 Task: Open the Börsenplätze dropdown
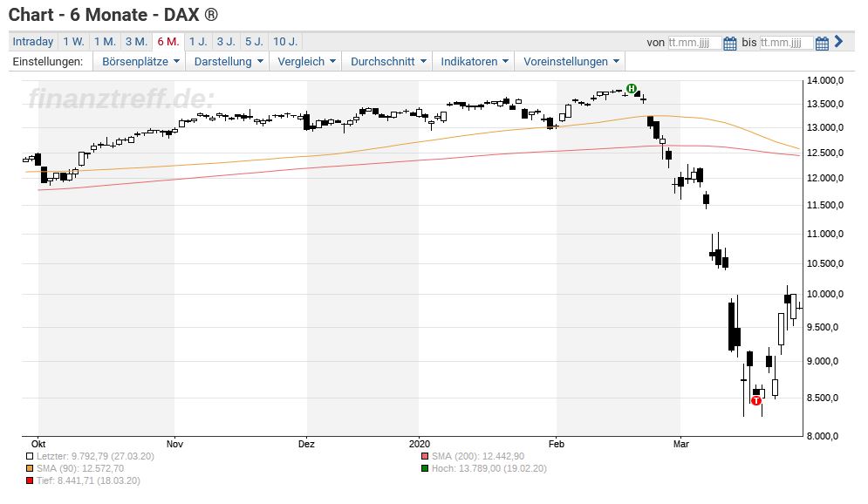click(x=140, y=61)
